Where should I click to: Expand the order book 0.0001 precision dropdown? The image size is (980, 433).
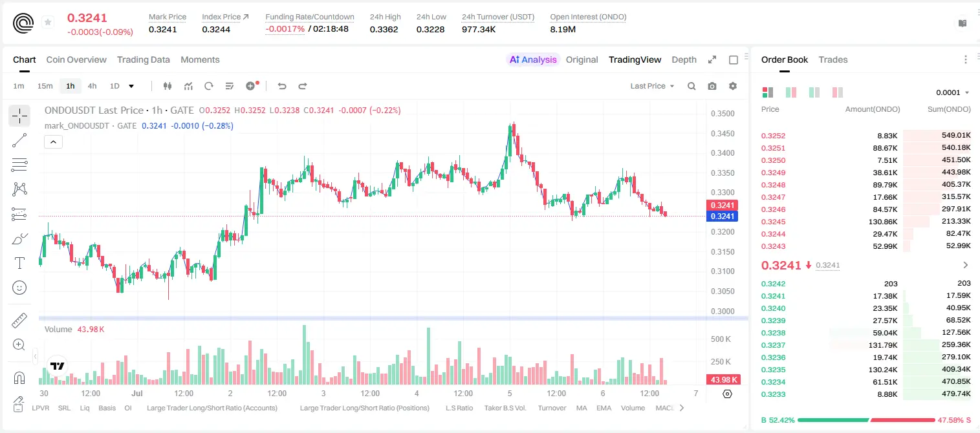[953, 92]
